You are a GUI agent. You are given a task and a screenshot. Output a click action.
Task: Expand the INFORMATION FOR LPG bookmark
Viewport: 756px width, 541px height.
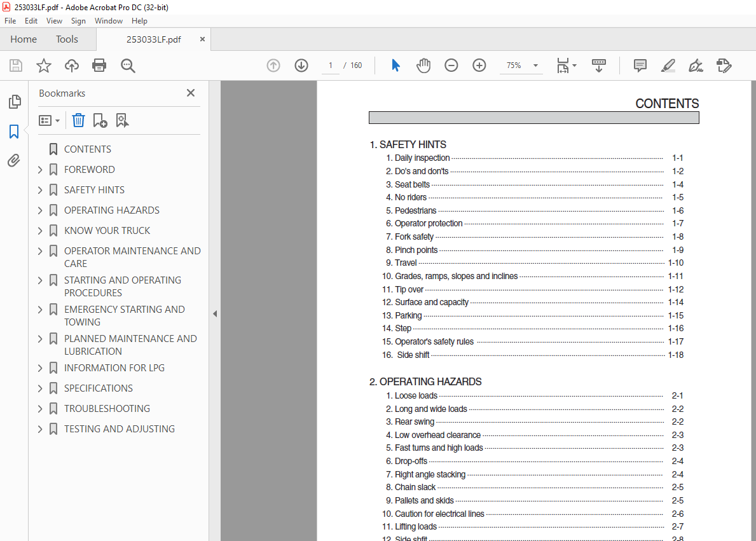40,368
